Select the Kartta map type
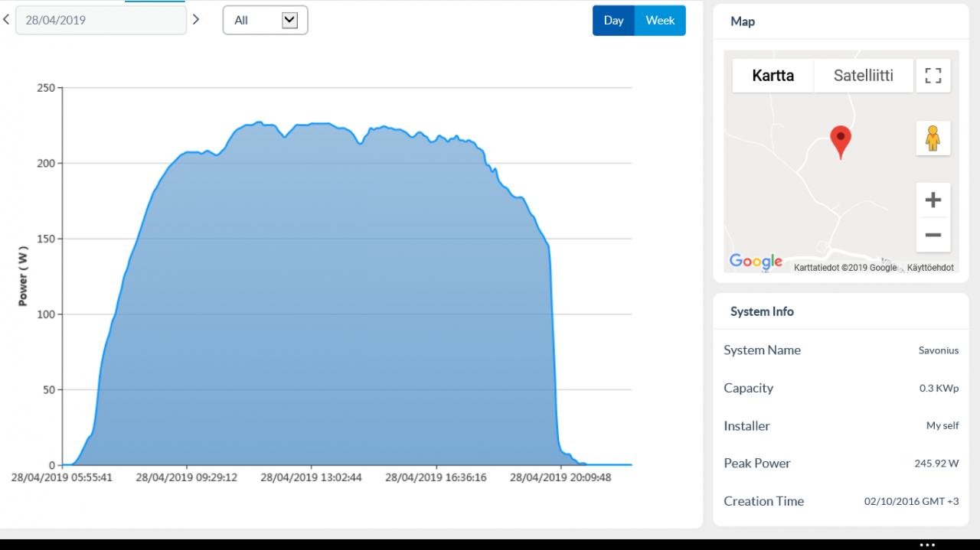Image resolution: width=980 pixels, height=550 pixels. point(773,76)
